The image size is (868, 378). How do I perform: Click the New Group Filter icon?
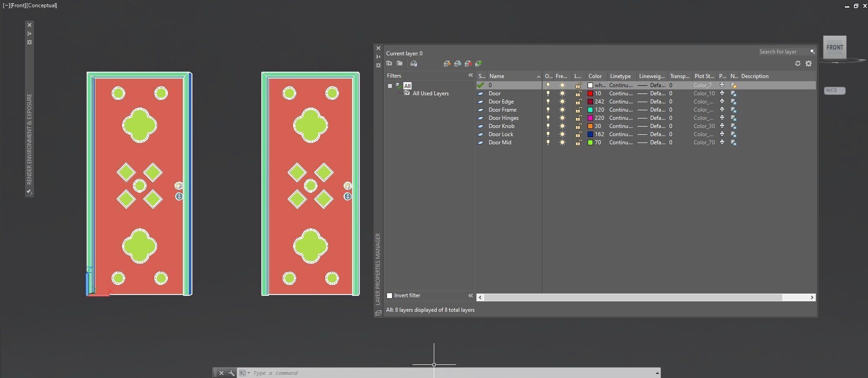point(399,64)
